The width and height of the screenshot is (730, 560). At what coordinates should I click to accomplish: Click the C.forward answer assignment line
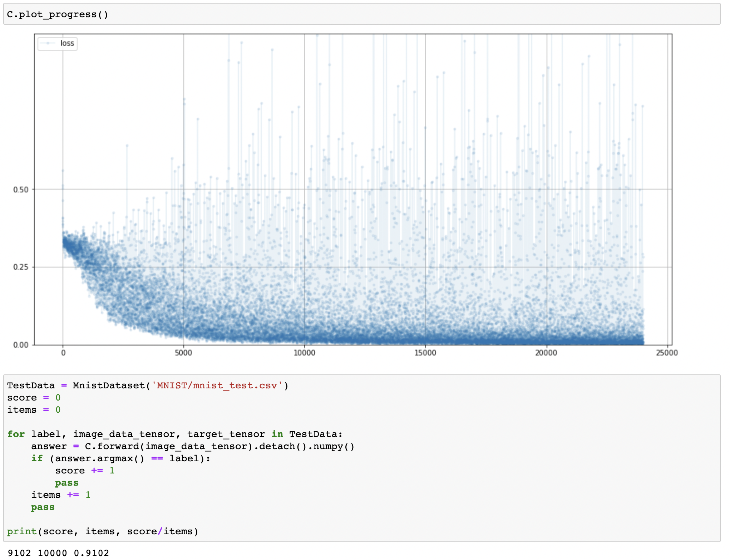(x=193, y=446)
